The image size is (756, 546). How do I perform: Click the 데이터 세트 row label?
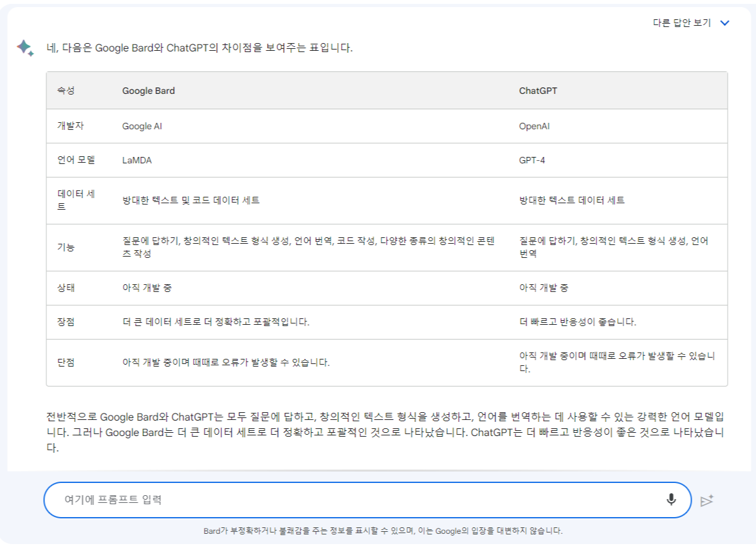point(76,200)
